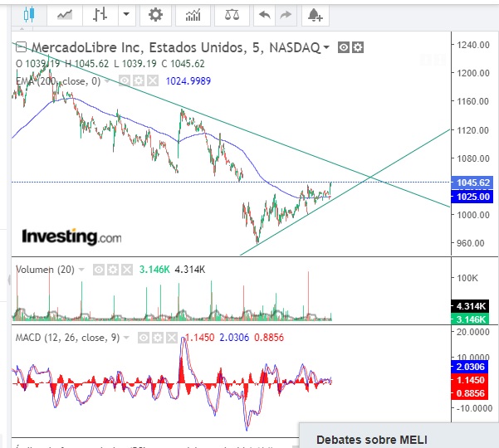The image size is (499, 448).
Task: Open chart settings gear in toolbar
Action: click(x=155, y=15)
